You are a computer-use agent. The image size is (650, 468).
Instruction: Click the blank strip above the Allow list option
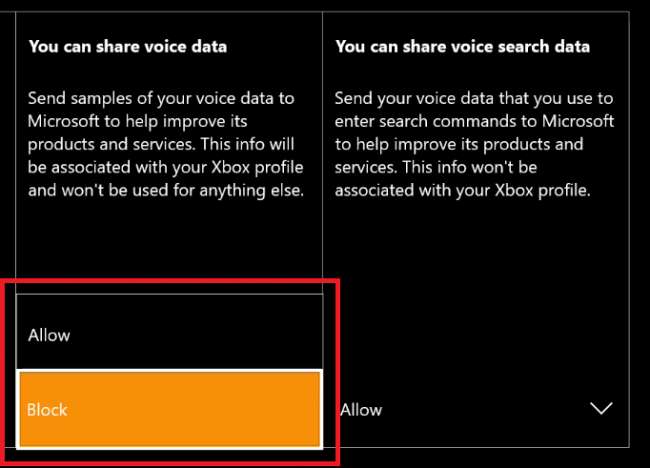[x=169, y=305]
